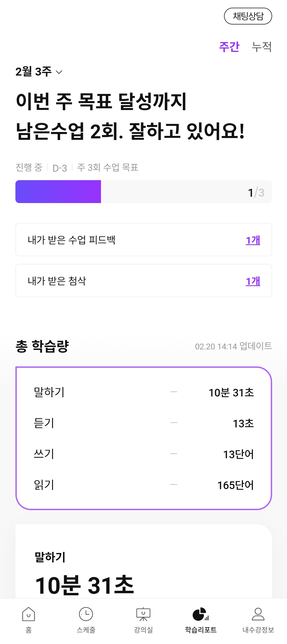
Task: Click the 2월 3주 week selector label
Action: 33,72
